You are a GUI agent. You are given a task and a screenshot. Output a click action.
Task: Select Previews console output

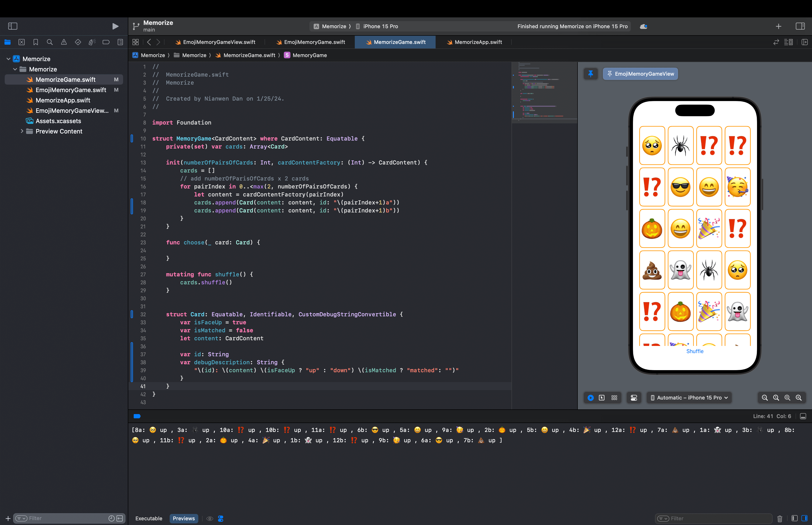[184, 518]
